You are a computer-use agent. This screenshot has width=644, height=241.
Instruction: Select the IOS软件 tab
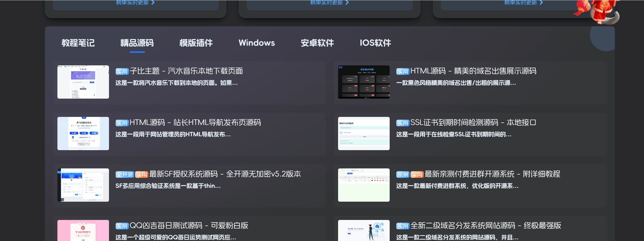coord(375,43)
